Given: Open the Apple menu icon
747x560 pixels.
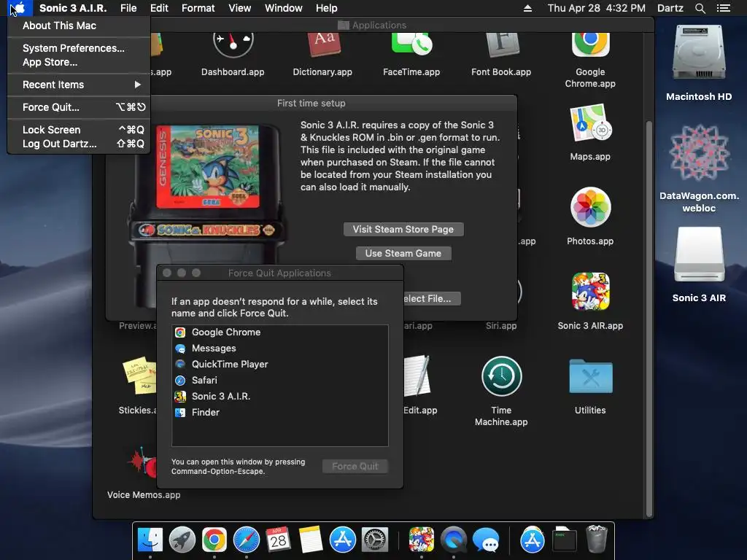Looking at the screenshot, I should click(20, 8).
